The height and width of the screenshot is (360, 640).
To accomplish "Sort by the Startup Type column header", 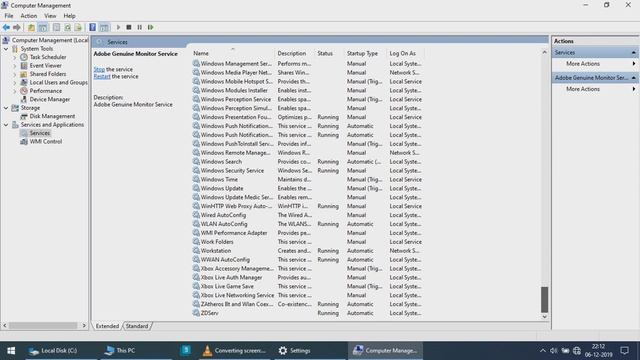I will (x=366, y=53).
